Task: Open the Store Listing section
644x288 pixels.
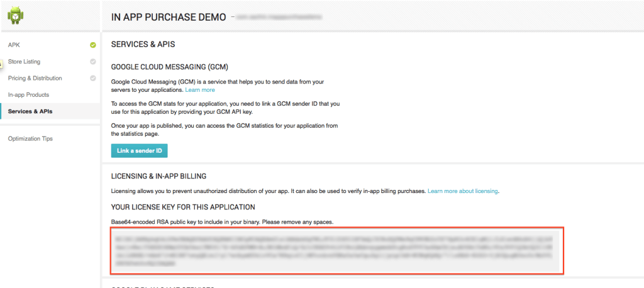Action: pyautogui.click(x=25, y=62)
